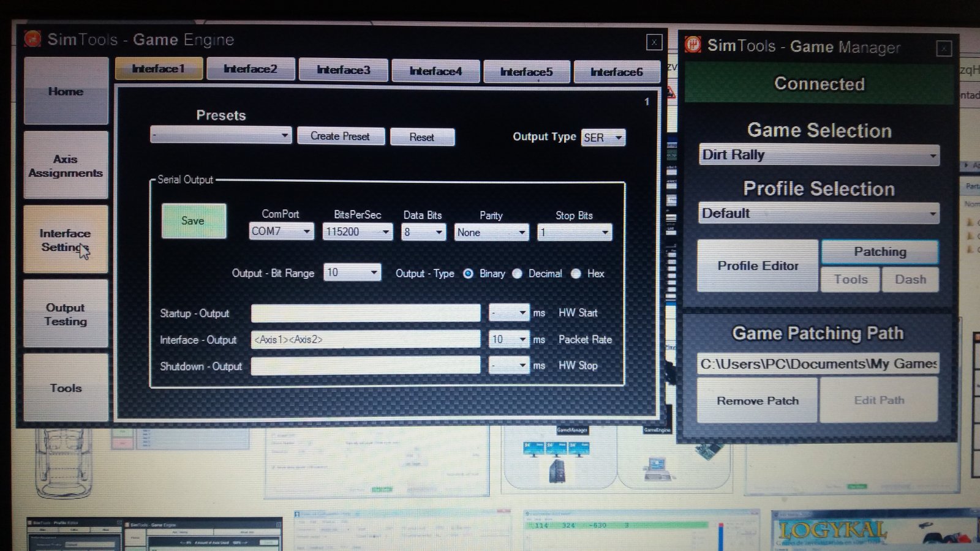Click the SimTools Game Engine logo icon

32,39
